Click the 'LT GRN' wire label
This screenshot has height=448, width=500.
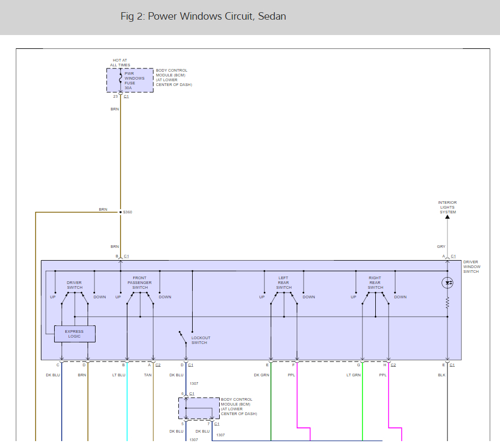point(354,375)
